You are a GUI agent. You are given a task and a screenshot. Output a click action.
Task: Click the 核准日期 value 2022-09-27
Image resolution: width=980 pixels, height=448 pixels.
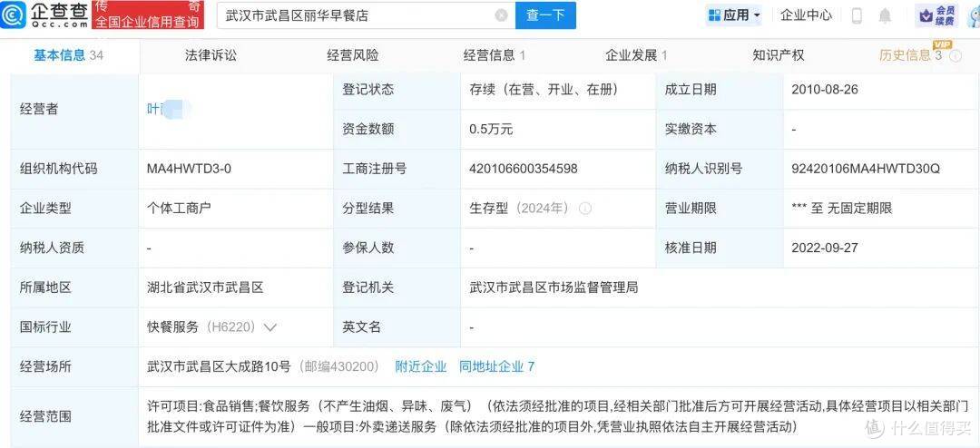point(824,248)
